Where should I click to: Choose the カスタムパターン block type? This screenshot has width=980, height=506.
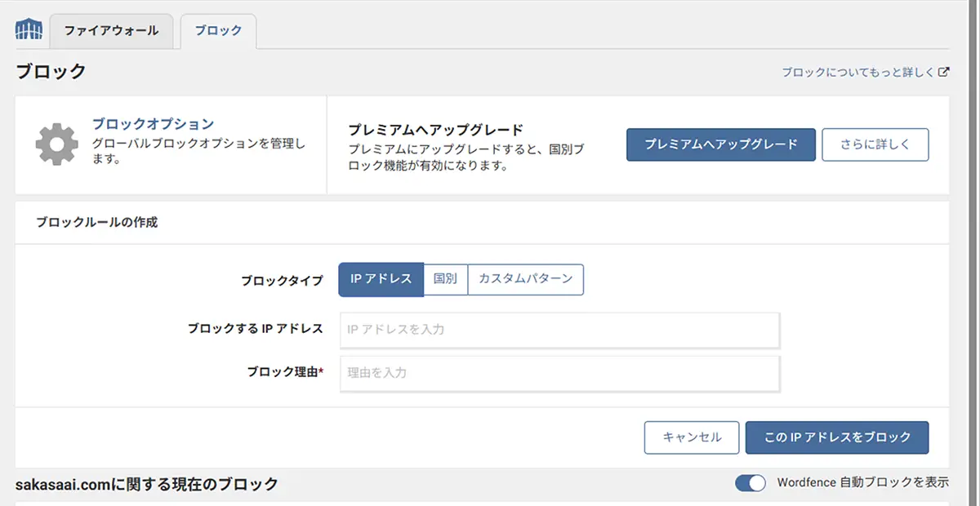point(525,279)
